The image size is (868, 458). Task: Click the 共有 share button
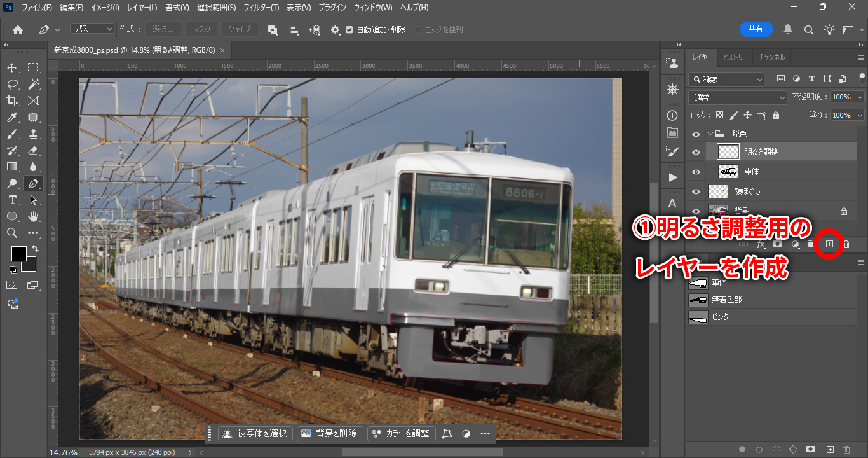756,29
